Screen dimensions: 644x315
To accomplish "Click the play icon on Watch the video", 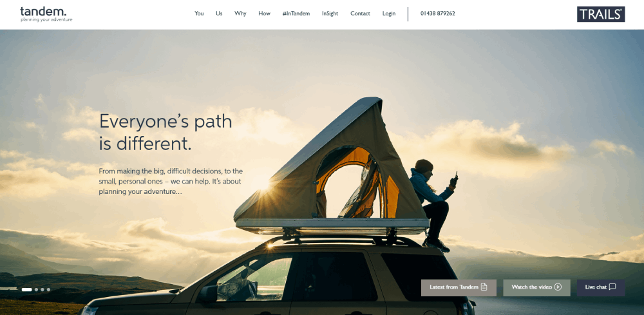I will click(558, 287).
